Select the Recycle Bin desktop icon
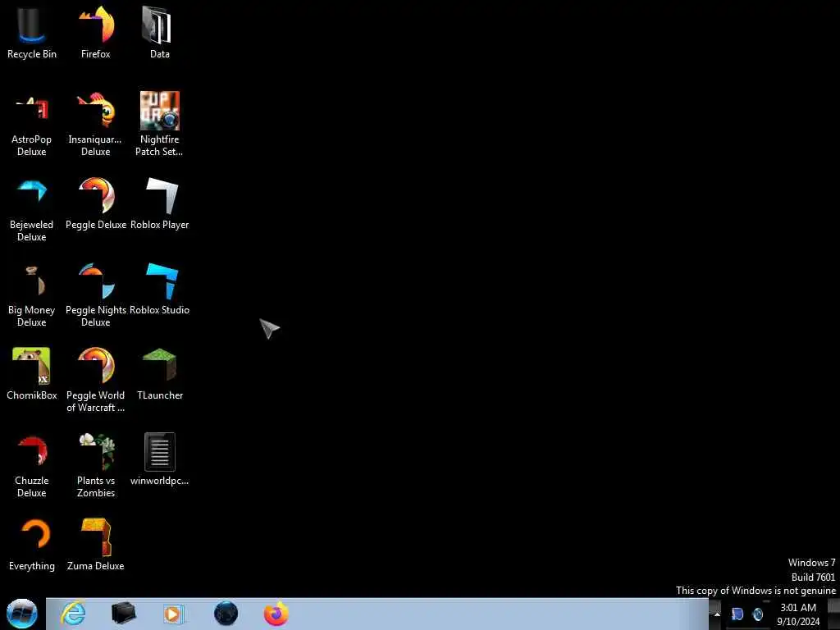 coord(32,33)
